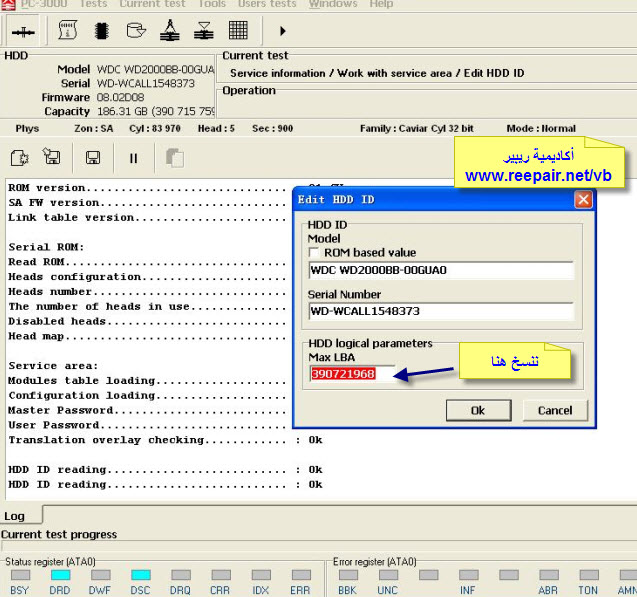The image size is (637, 597).
Task: Open the Tools menu
Action: [212, 4]
